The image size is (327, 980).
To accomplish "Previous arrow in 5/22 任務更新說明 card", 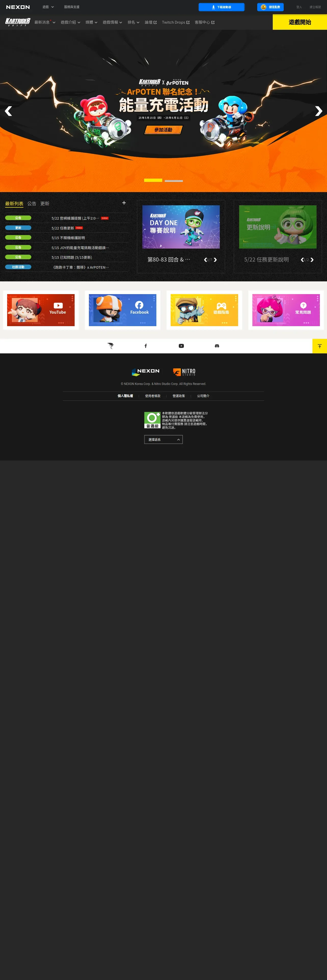I will pyautogui.click(x=302, y=260).
